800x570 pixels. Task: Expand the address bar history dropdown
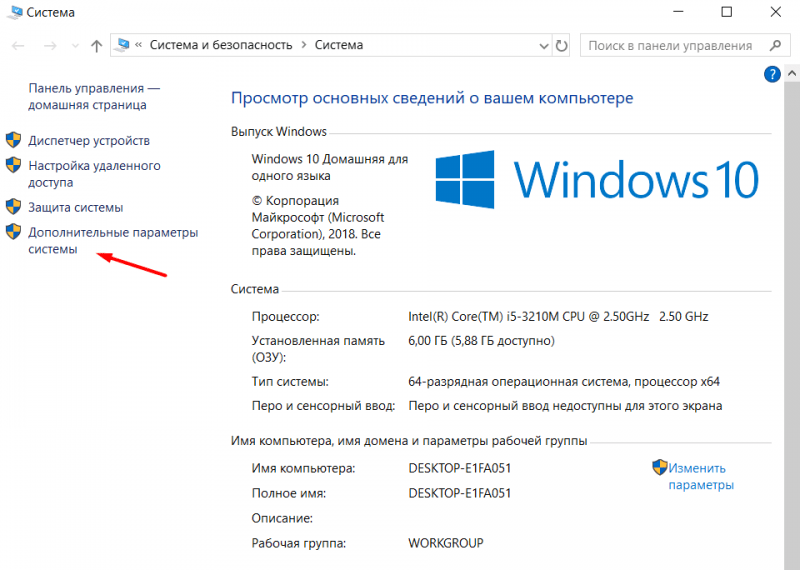544,46
